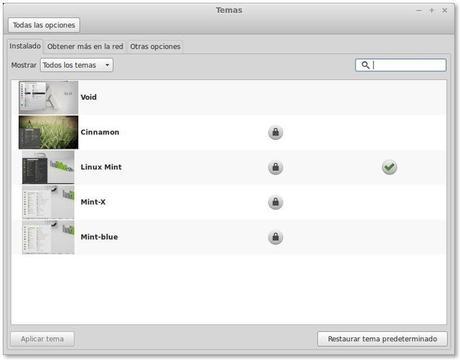The height and width of the screenshot is (360, 460).
Task: Open 'Obtener más en la red' tab
Action: click(x=85, y=46)
